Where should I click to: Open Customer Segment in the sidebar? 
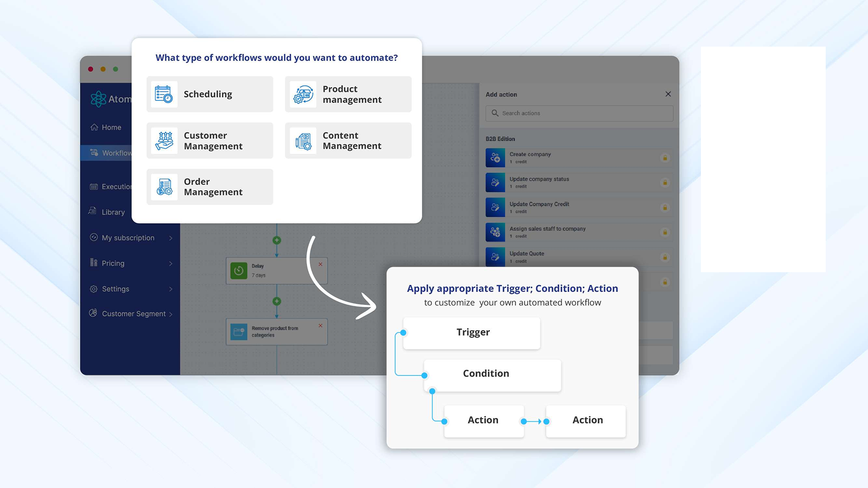(133, 314)
